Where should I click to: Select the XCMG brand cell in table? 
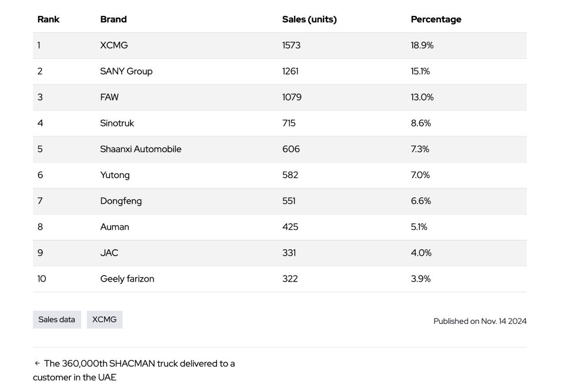pos(114,45)
